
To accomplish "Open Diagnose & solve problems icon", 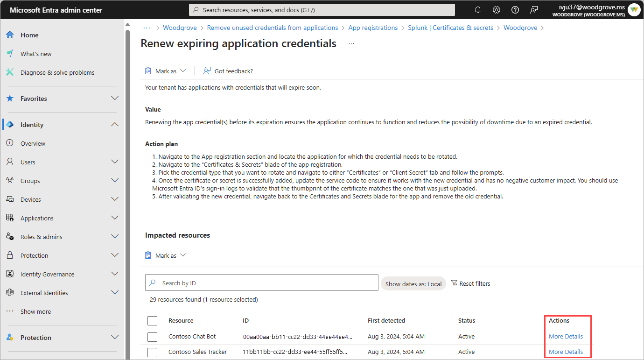I will coord(10,72).
